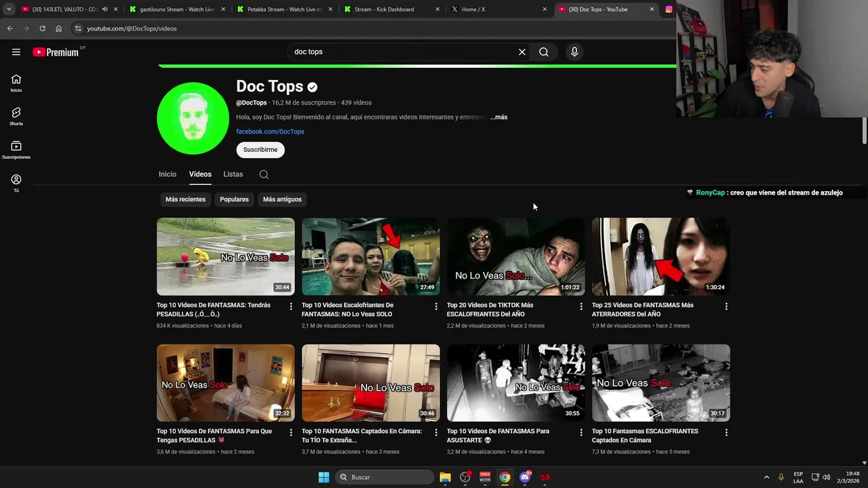This screenshot has height=488, width=868.
Task: Open Shorts from the sidebar
Action: point(16,117)
